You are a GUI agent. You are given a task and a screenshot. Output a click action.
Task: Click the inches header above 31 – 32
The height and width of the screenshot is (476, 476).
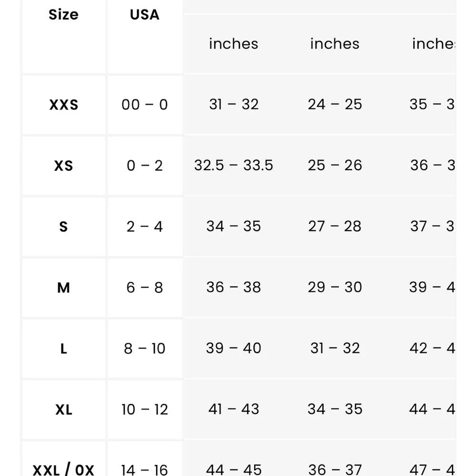(234, 44)
